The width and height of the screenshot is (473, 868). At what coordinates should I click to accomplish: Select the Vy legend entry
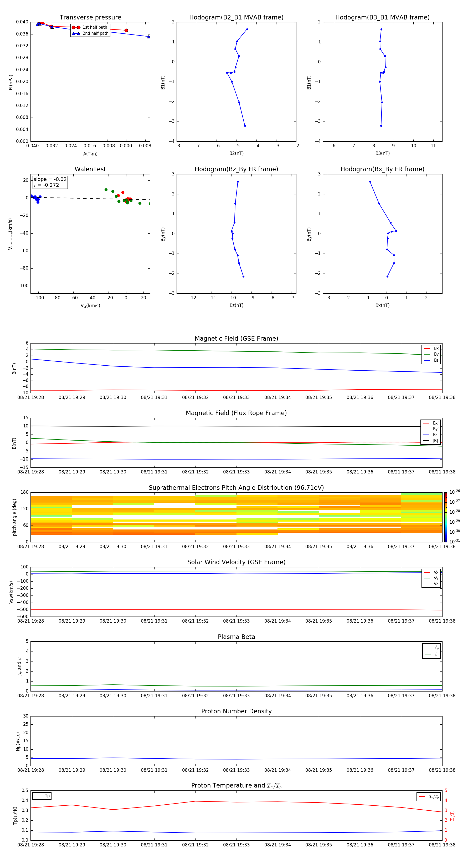[431, 578]
